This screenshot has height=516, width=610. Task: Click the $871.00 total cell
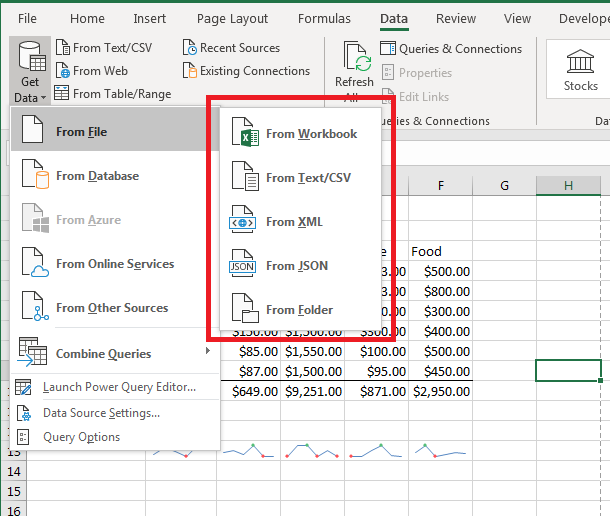click(x=377, y=391)
